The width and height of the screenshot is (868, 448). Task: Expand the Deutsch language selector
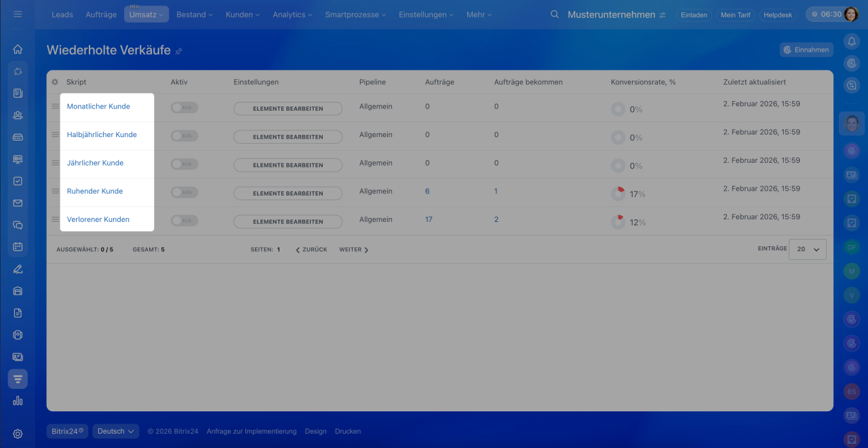[115, 431]
